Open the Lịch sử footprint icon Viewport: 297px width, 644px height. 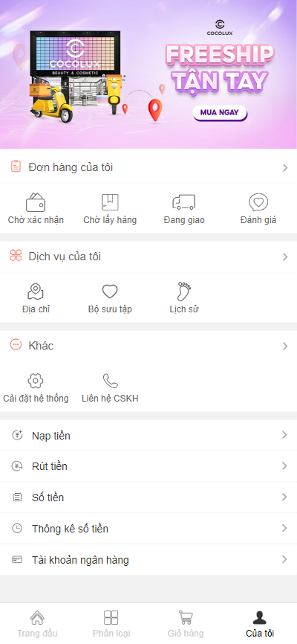184,292
